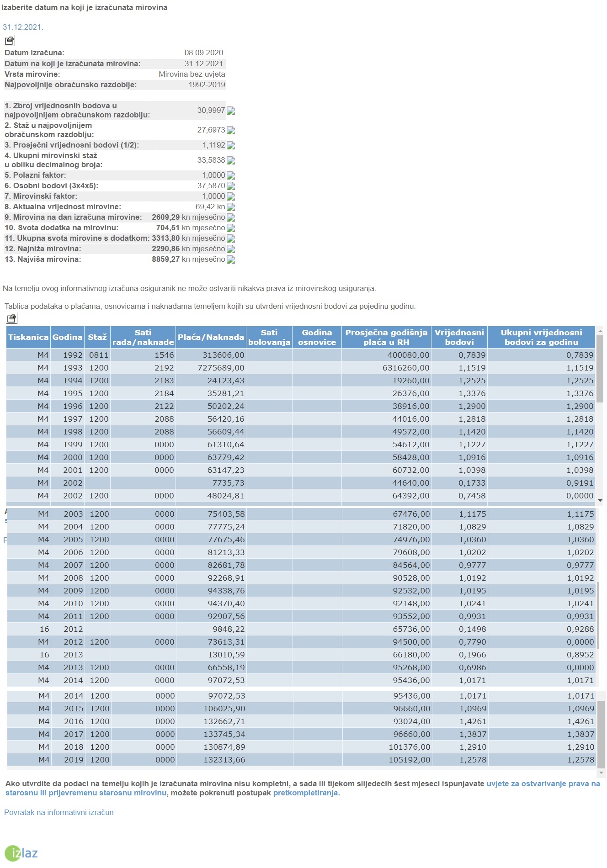Screen dimensions: 607x868
Task: Click the Vrijednosni bodovi column header
Action: point(459,337)
